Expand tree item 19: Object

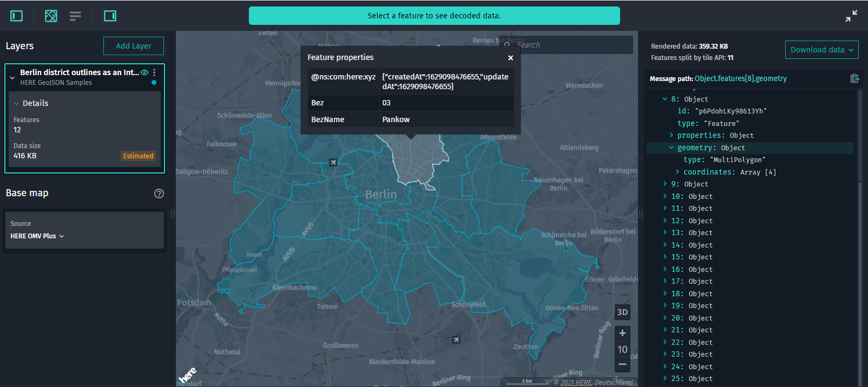pyautogui.click(x=665, y=305)
